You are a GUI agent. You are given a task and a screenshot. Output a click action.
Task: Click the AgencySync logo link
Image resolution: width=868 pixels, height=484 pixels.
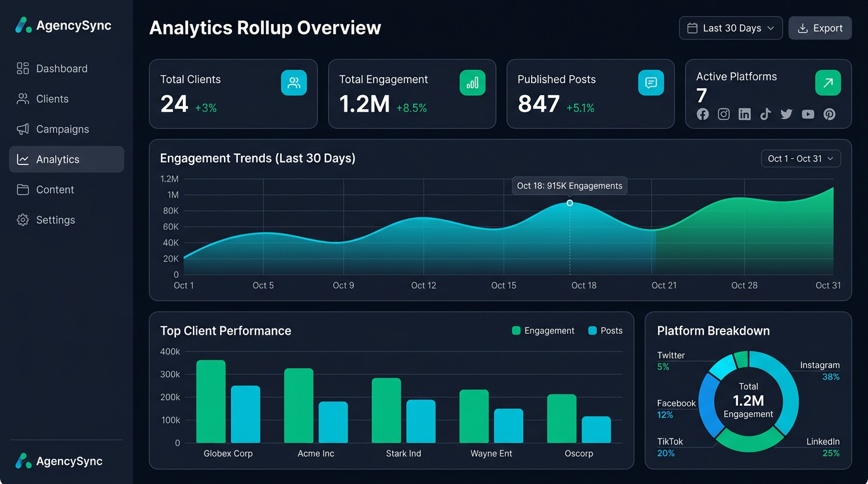click(x=63, y=25)
